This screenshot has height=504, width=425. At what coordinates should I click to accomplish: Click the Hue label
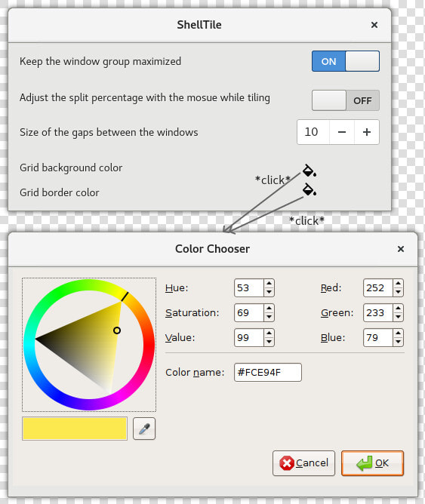(177, 287)
